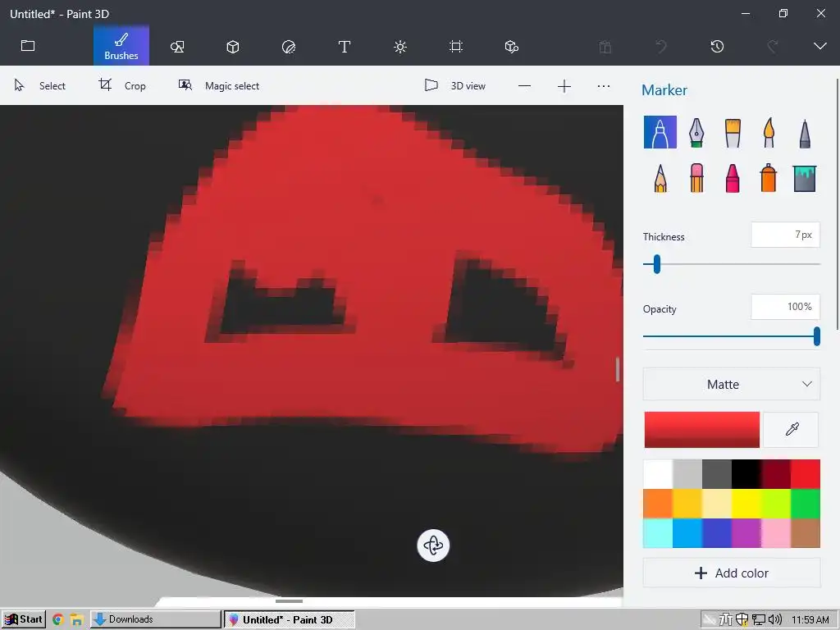Click the right panel vertical scrollbar
This screenshot has height=630, width=840.
(x=838, y=203)
